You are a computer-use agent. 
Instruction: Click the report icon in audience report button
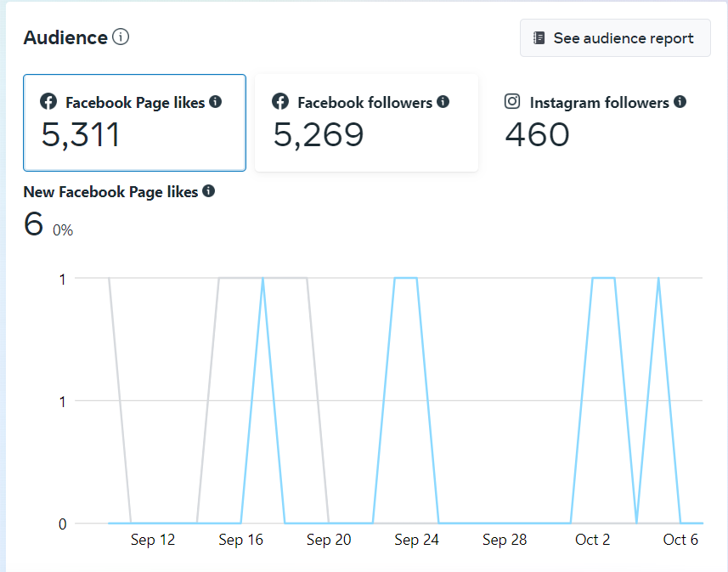click(539, 38)
